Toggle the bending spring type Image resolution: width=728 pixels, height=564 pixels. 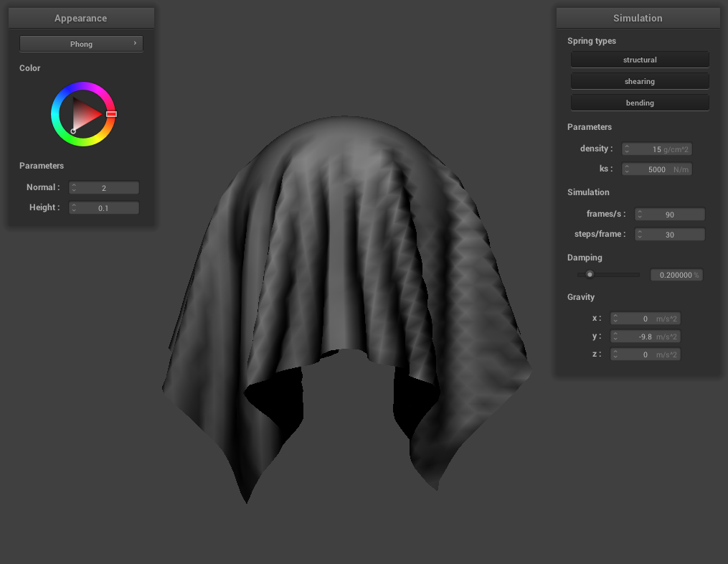pos(640,103)
